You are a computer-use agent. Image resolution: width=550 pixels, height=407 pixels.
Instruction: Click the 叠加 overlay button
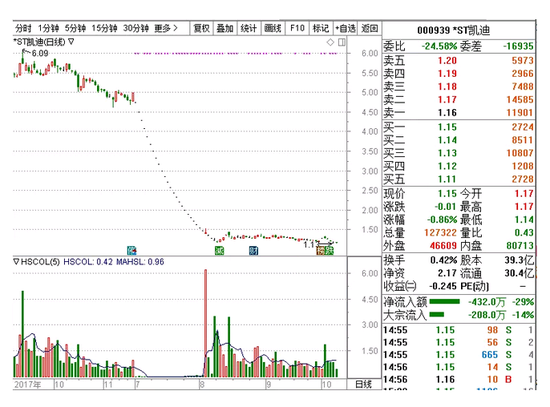[x=225, y=28]
